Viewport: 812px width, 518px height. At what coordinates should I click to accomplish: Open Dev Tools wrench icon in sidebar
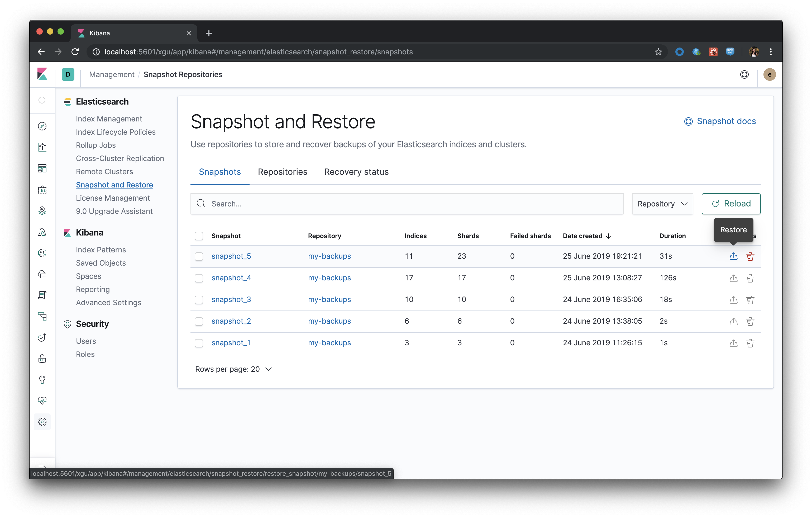pyautogui.click(x=42, y=380)
